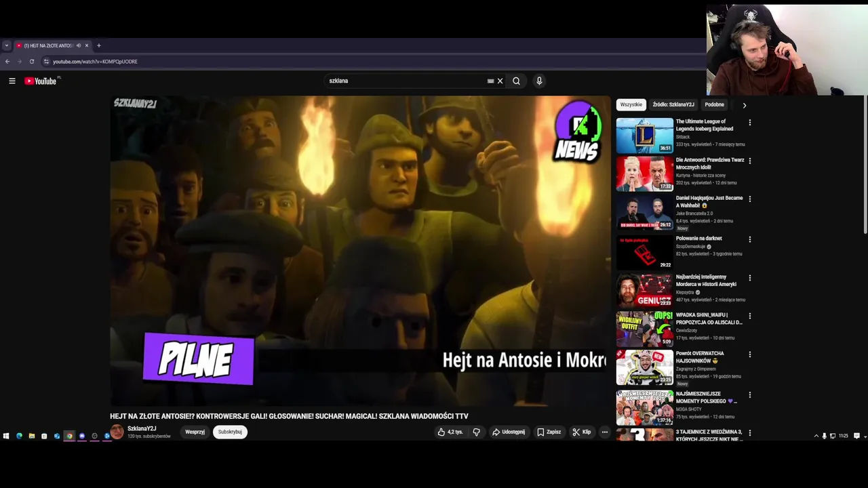Open the notification center icon in taskbar
The image size is (868, 488).
856,436
